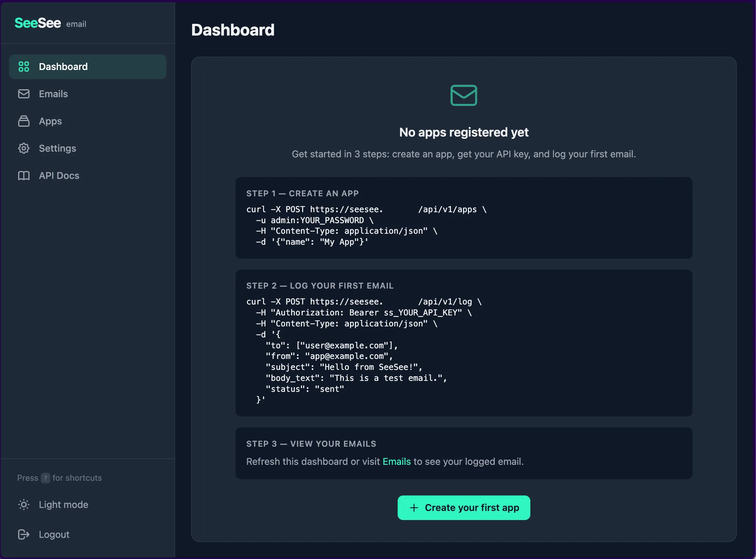756x559 pixels.
Task: Click the package icon beside Apps
Action: tap(23, 121)
